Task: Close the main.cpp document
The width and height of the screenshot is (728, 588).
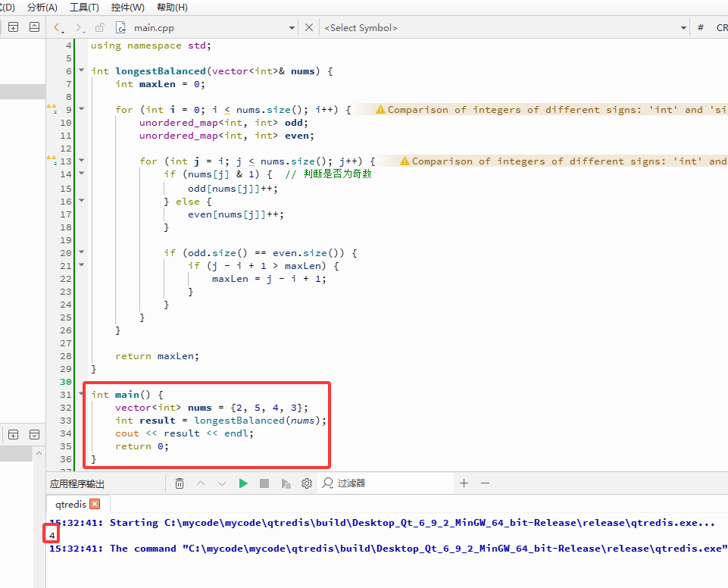Action: 309,27
